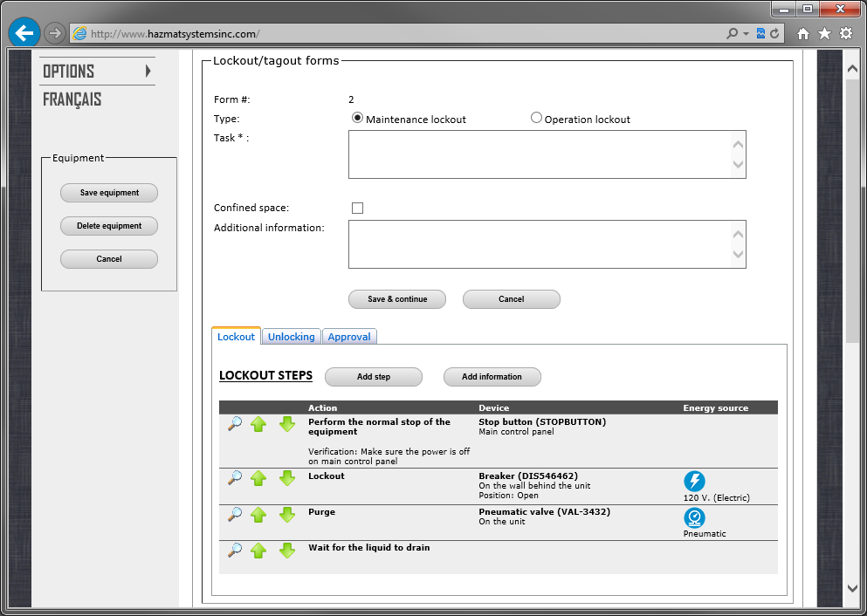Click the Add information button
Screen dimensions: 867x616
(x=492, y=377)
